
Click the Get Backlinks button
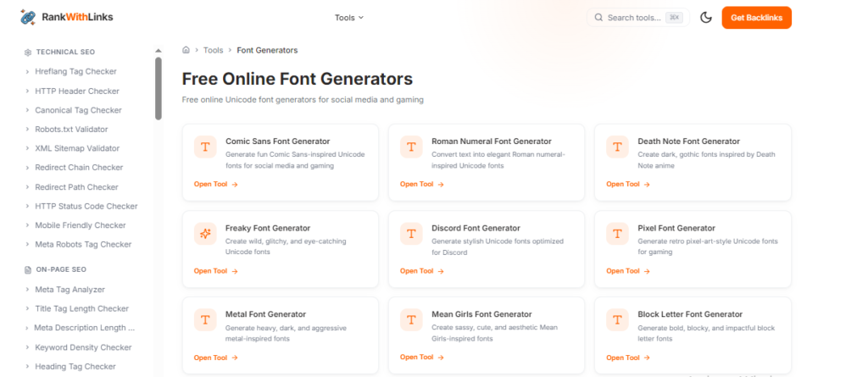[x=757, y=18]
